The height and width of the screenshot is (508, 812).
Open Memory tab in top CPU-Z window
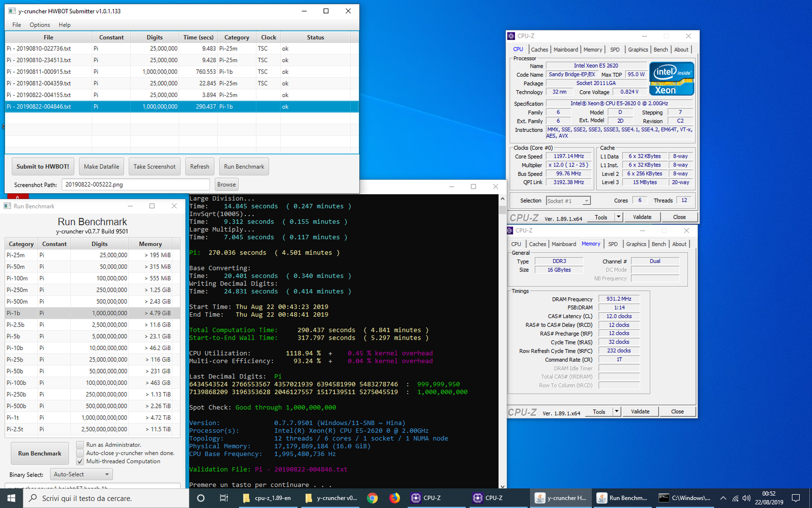pyautogui.click(x=593, y=49)
